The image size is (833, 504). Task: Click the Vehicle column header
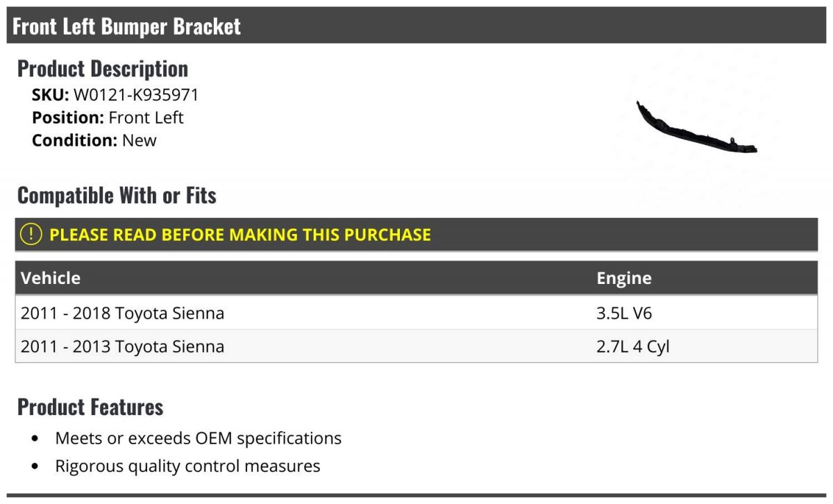pyautogui.click(x=51, y=278)
